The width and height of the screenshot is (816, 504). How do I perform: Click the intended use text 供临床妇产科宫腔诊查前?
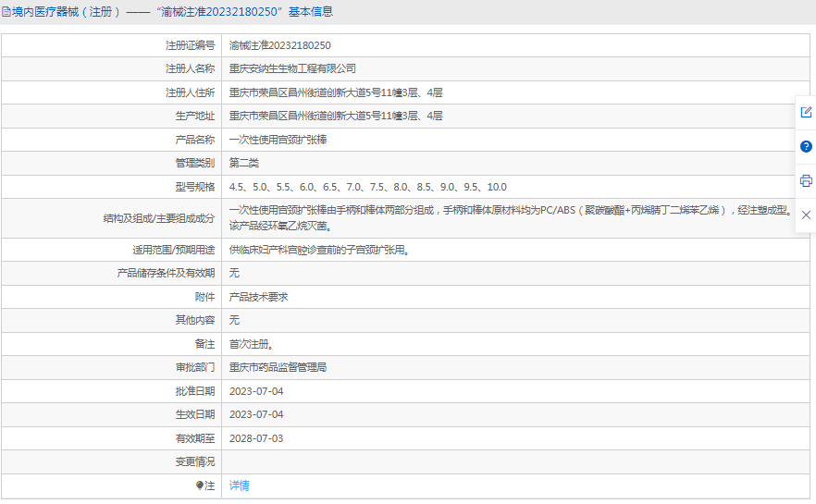tap(319, 251)
